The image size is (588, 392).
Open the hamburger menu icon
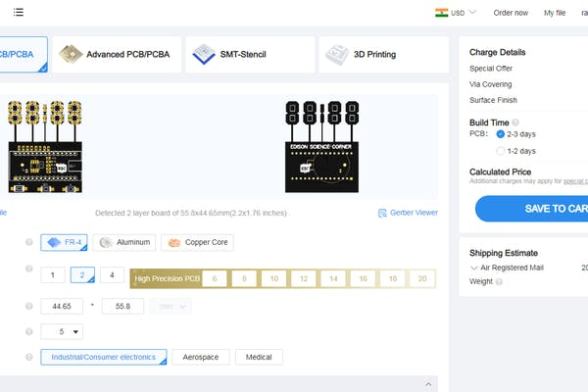tap(19, 13)
